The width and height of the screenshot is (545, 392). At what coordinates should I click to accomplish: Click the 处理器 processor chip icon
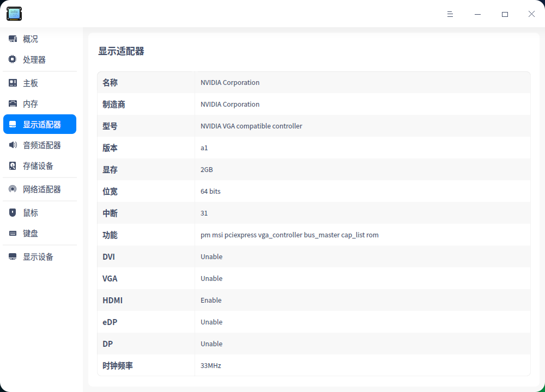13,59
